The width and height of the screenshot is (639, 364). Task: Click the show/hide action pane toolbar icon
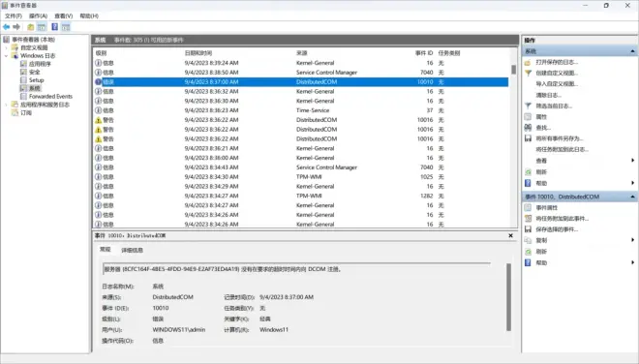coord(66,27)
